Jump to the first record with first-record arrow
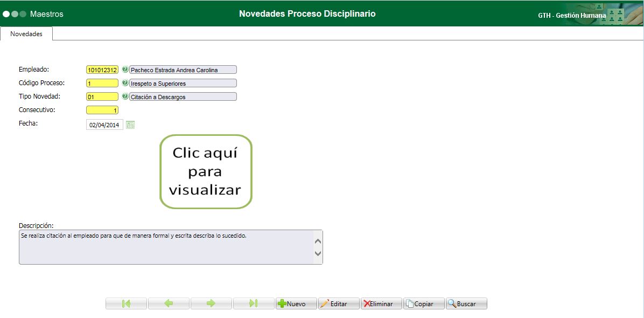This screenshot has height=318, width=644. click(126, 303)
